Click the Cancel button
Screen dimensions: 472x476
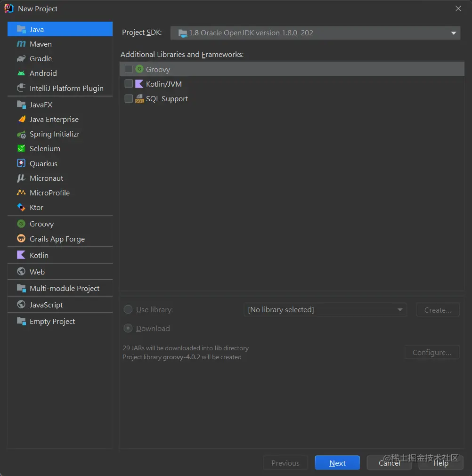(389, 463)
